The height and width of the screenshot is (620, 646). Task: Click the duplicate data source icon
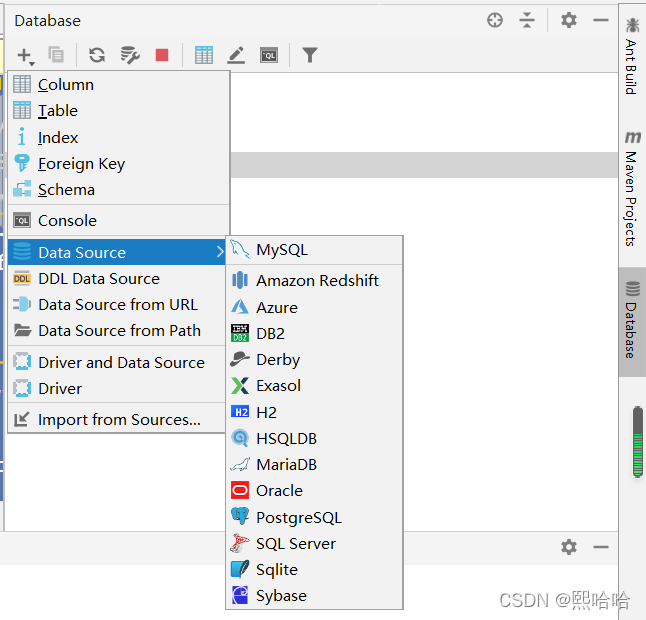(x=56, y=55)
